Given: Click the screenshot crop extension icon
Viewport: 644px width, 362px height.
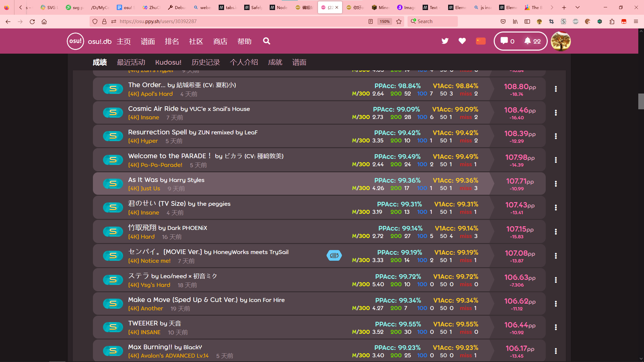Looking at the screenshot, I should [x=551, y=21].
